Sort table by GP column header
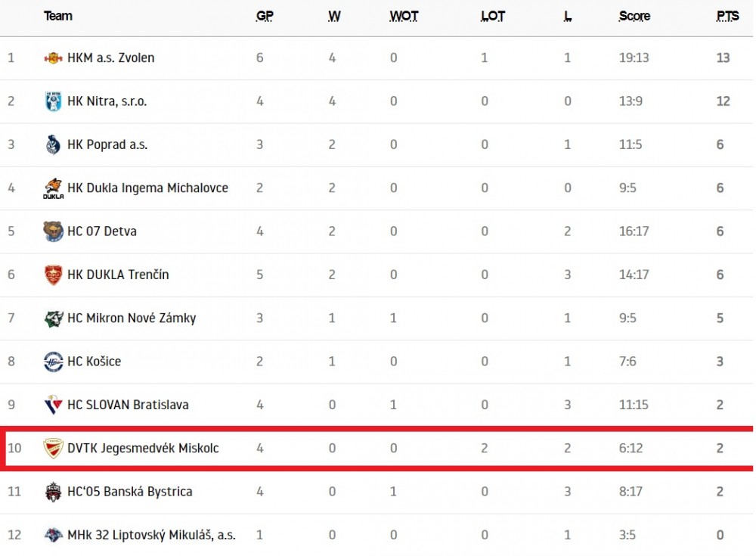The height and width of the screenshot is (556, 756). 265,17
